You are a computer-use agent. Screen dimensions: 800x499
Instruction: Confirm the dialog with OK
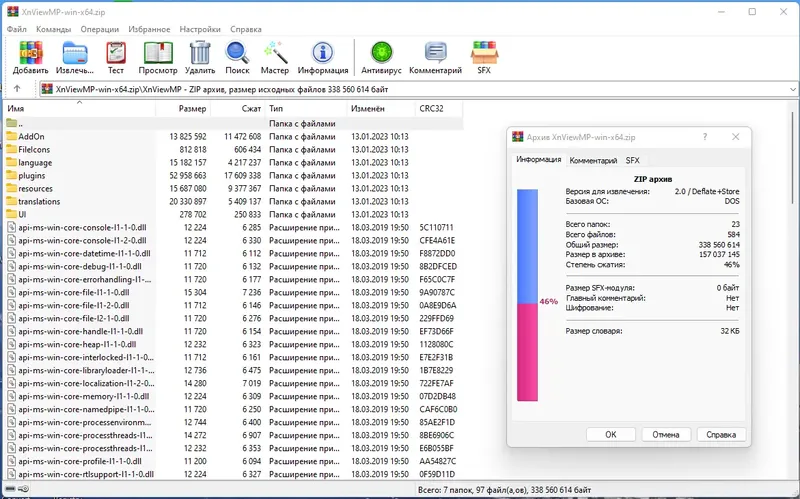click(x=611, y=435)
